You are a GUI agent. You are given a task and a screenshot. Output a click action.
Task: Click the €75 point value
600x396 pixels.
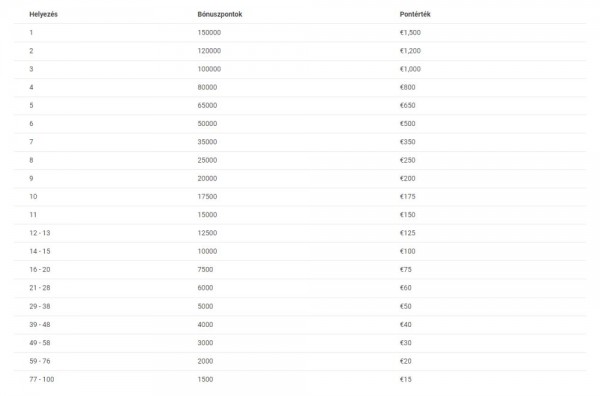[x=406, y=270]
